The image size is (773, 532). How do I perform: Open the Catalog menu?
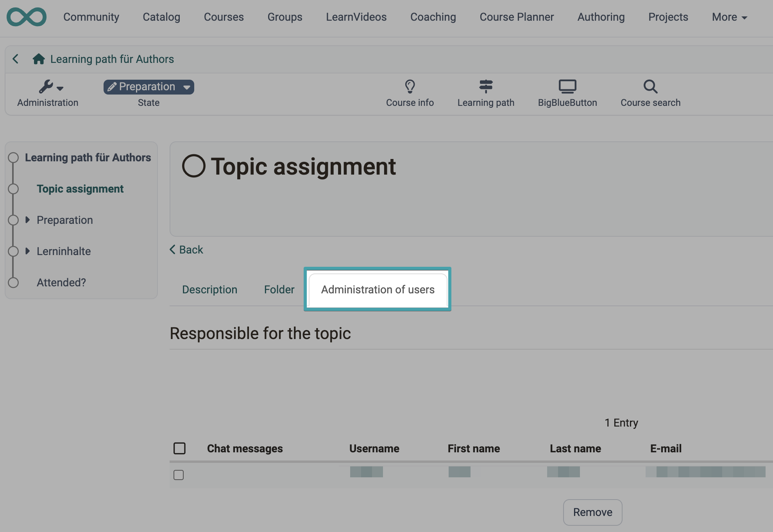[x=161, y=17]
